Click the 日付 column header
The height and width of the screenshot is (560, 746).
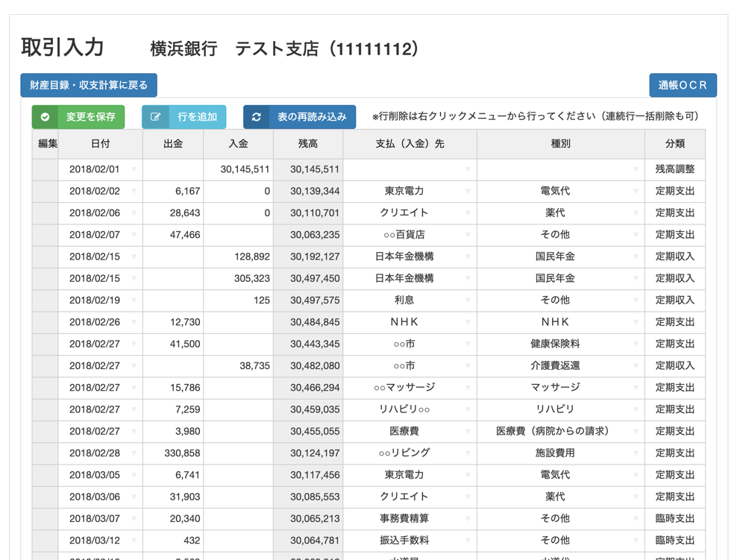(100, 144)
